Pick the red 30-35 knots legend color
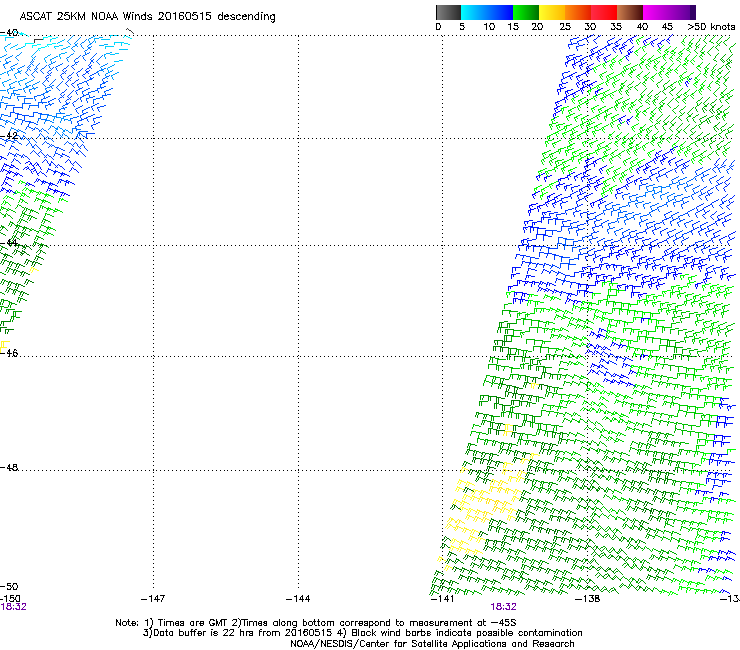Image resolution: width=740 pixels, height=650 pixels. (604, 12)
